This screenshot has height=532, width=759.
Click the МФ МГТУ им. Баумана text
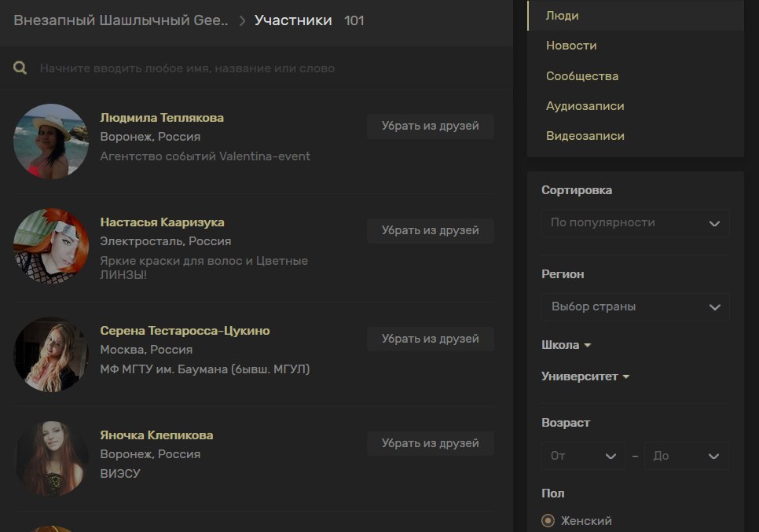(205, 369)
